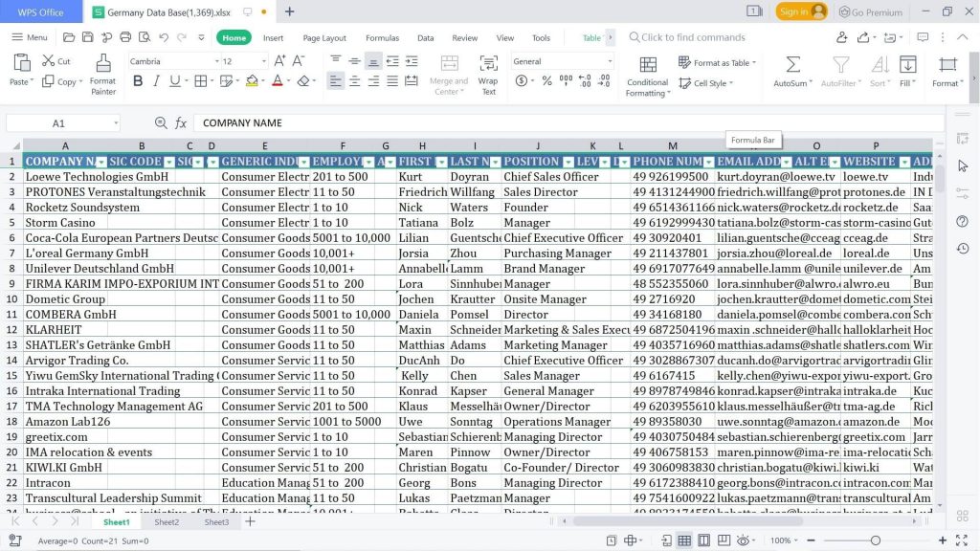Click the horizontal scrollbar thumb
This screenshot has height=551, width=980.
[687, 521]
